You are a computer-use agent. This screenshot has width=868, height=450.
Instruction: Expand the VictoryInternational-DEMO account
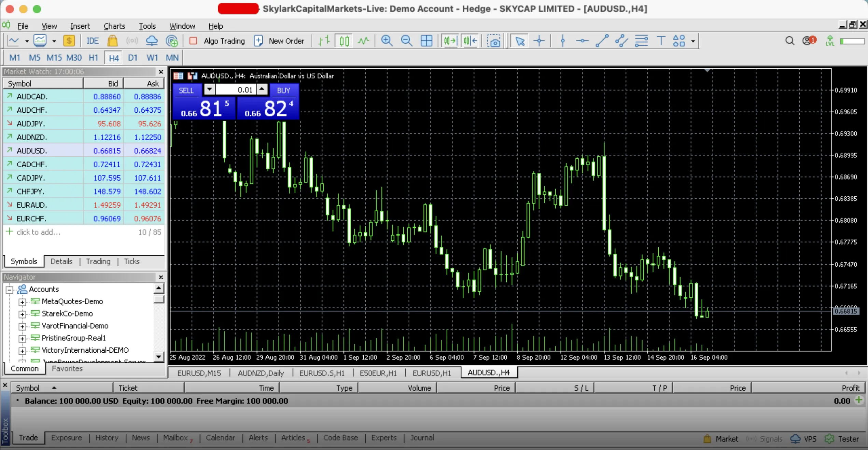tap(22, 351)
